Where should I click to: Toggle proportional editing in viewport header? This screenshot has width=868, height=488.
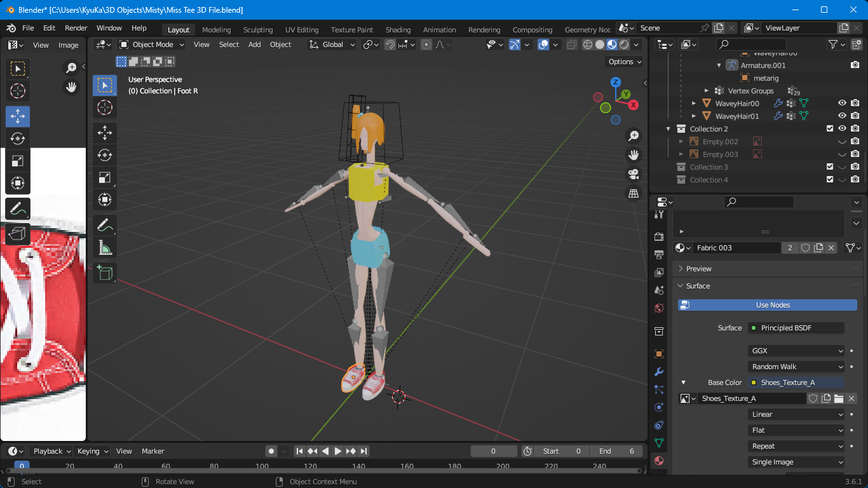tap(426, 44)
